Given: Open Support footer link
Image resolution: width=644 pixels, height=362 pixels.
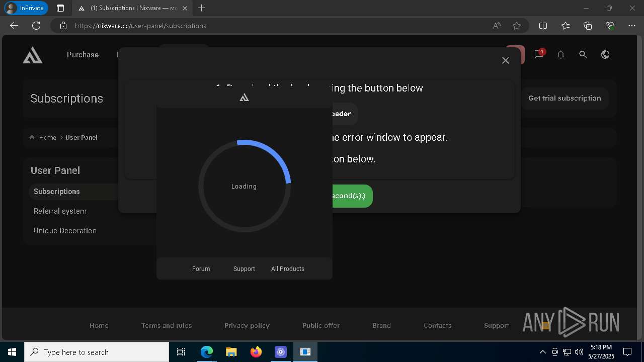Looking at the screenshot, I should [497, 326].
